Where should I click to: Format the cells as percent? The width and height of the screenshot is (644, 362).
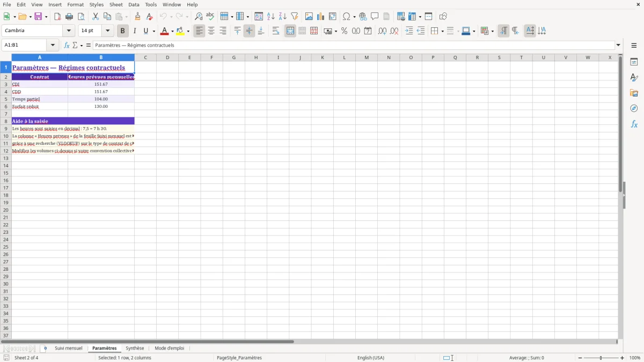click(345, 31)
